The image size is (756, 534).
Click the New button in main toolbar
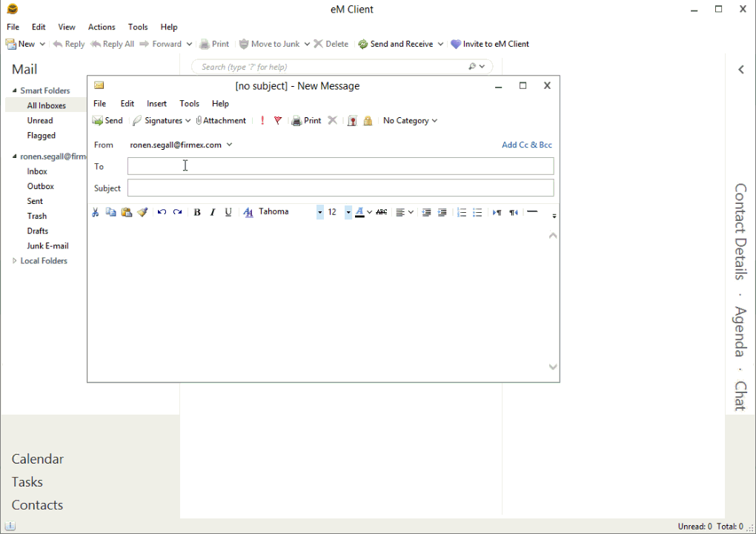pos(20,44)
